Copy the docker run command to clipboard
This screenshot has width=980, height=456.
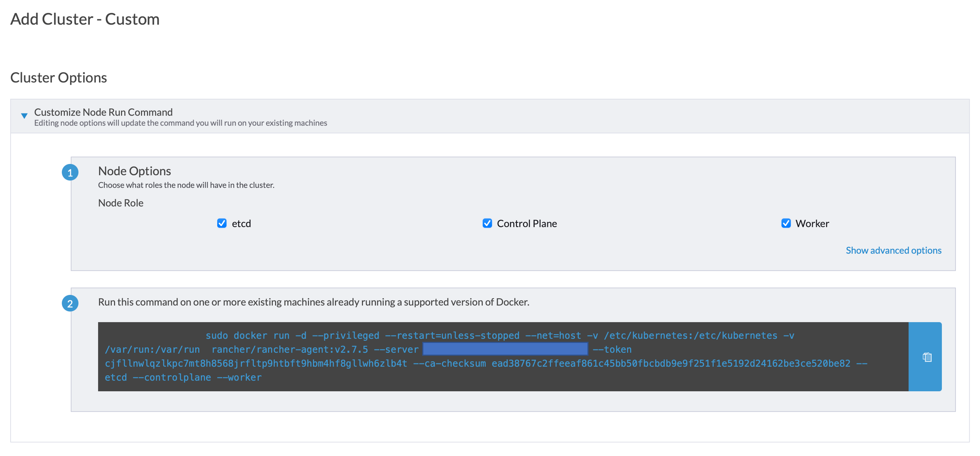click(927, 357)
